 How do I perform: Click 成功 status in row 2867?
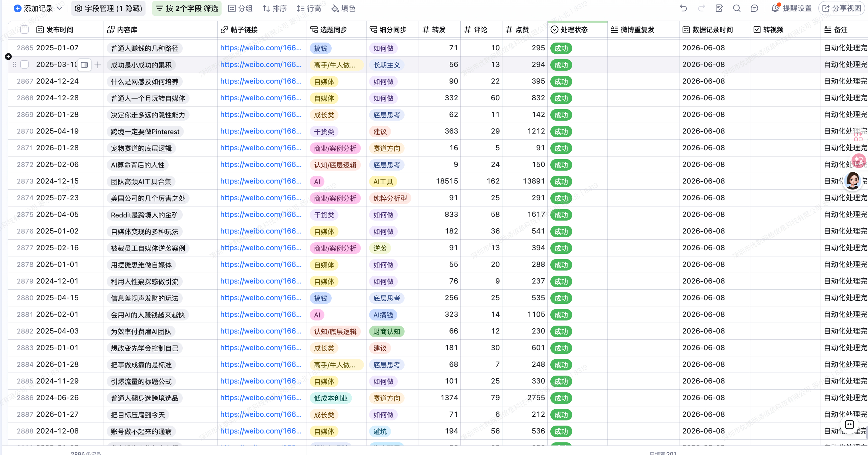(561, 81)
